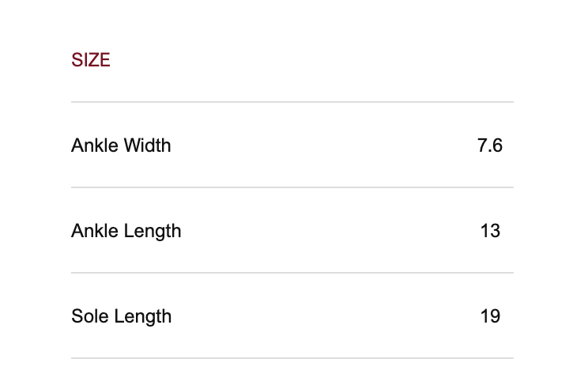Click empty space in the Sole Length row

point(316,316)
